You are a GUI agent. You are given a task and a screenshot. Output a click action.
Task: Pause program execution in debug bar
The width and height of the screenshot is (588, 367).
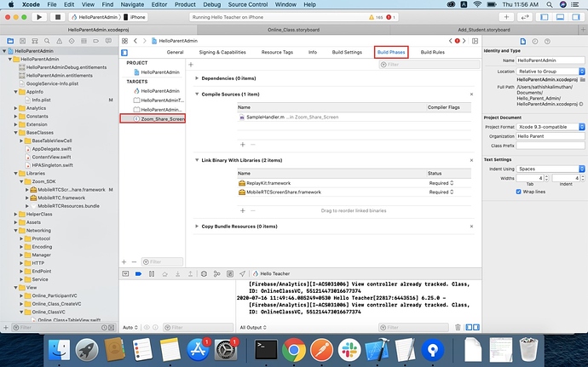pos(152,273)
